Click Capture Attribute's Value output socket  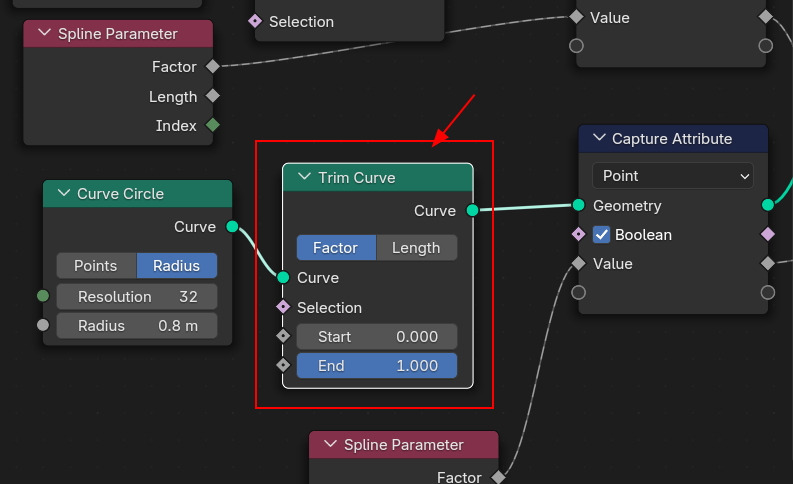click(768, 263)
